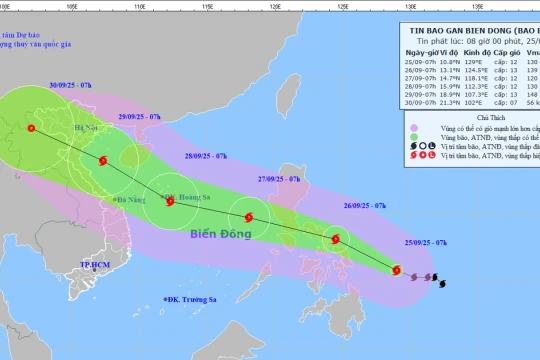Select table cell 27/09-07h
This screenshot has width=540, height=360.
click(x=420, y=79)
